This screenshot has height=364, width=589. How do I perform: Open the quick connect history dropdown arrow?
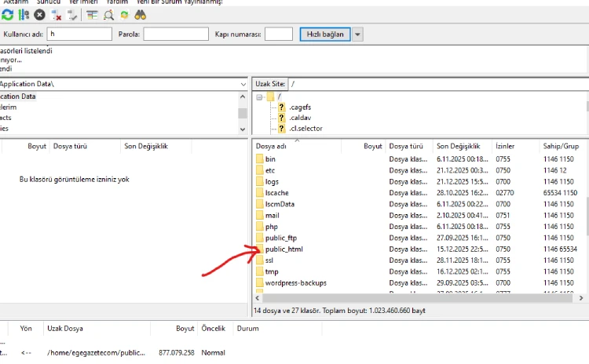357,35
